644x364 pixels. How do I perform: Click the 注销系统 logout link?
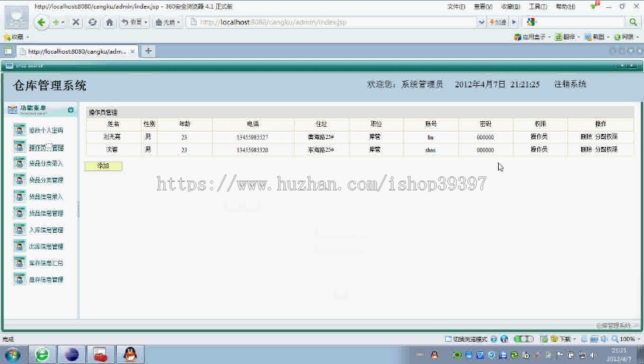(x=570, y=85)
